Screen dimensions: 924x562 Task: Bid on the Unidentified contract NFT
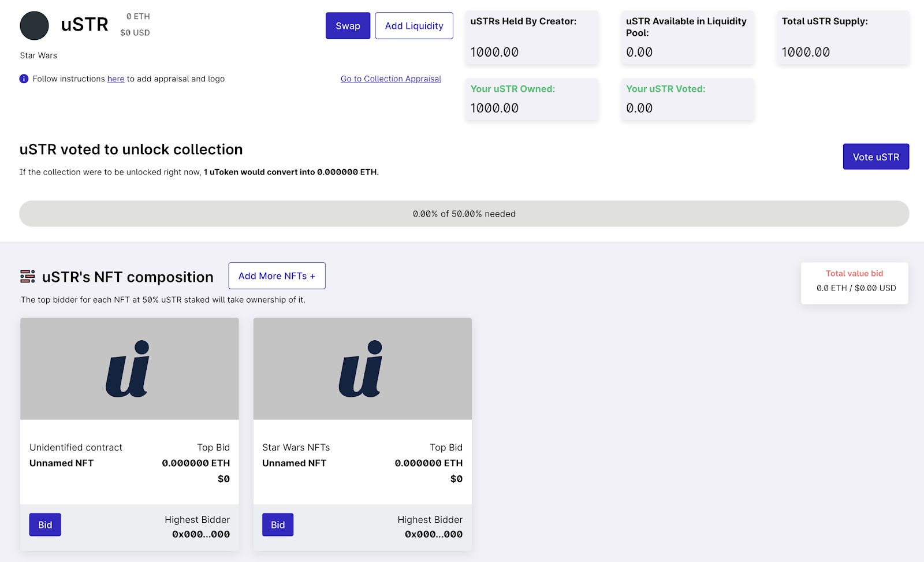click(x=45, y=524)
